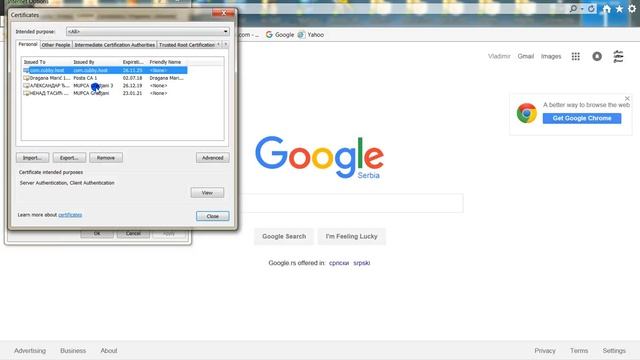The image size is (640, 360).
Task: Open the Advertising footer link
Action: tap(30, 351)
